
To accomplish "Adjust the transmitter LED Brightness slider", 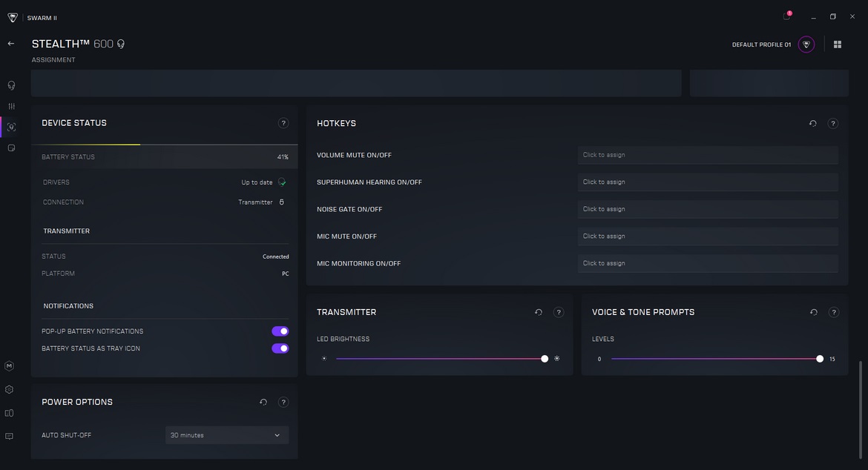I will point(545,359).
